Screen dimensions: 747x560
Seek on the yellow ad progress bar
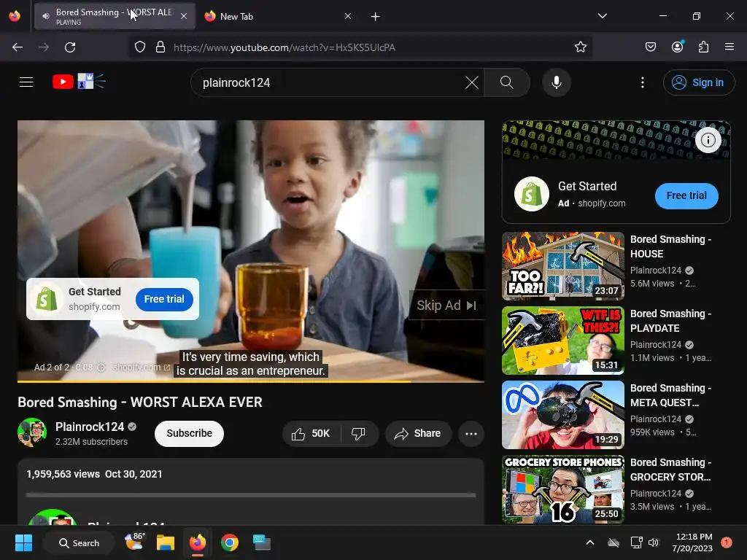(251, 381)
